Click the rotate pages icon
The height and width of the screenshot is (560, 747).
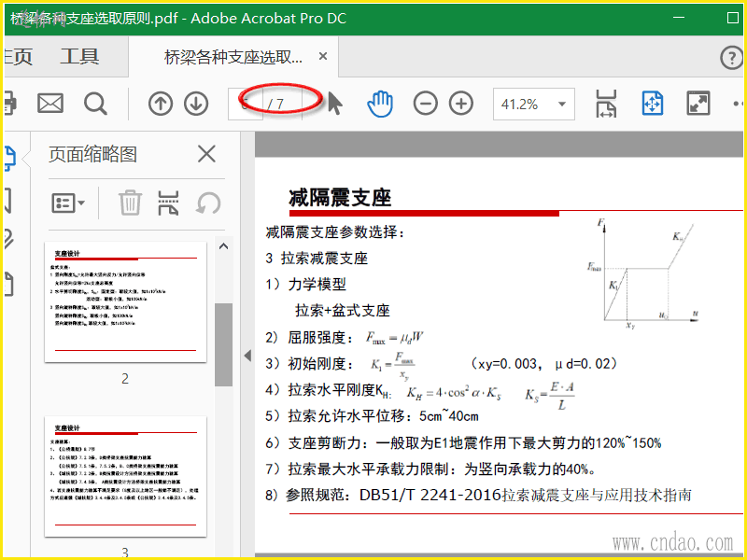[208, 203]
